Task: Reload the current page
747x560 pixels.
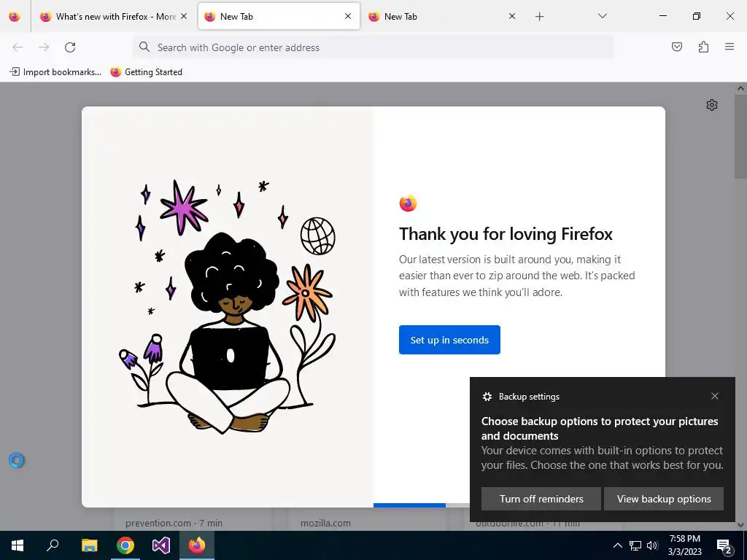Action: click(x=70, y=47)
